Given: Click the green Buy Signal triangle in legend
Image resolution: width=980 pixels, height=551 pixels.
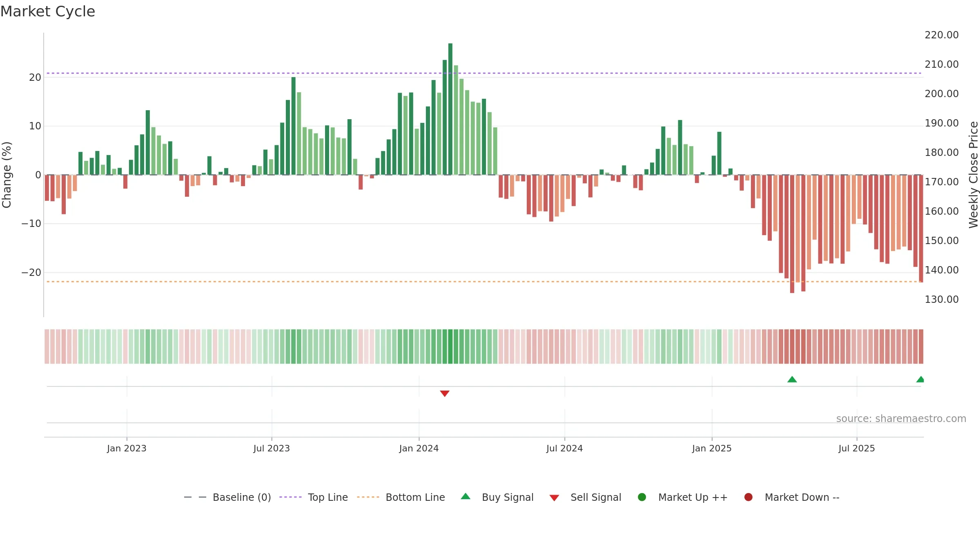Looking at the screenshot, I should pyautogui.click(x=465, y=496).
